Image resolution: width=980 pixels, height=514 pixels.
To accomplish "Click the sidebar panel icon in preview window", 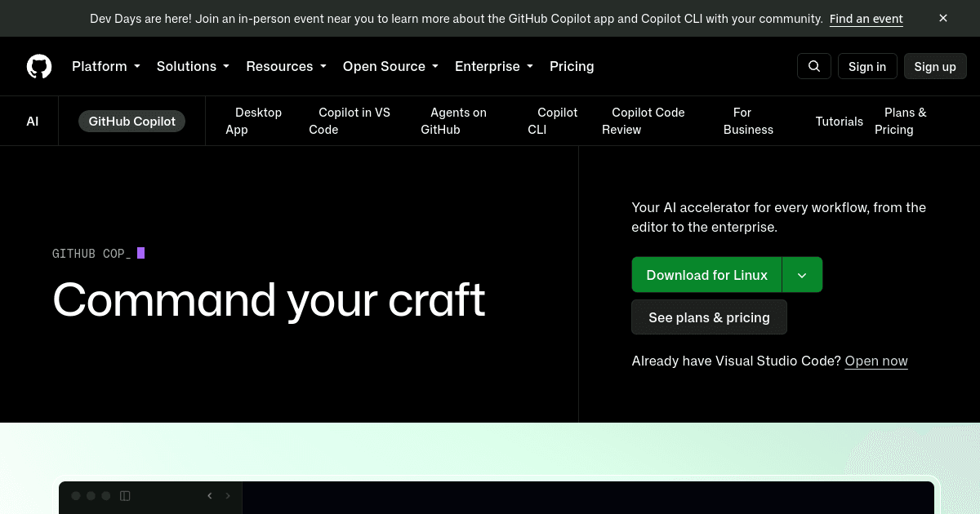I will click(x=125, y=495).
